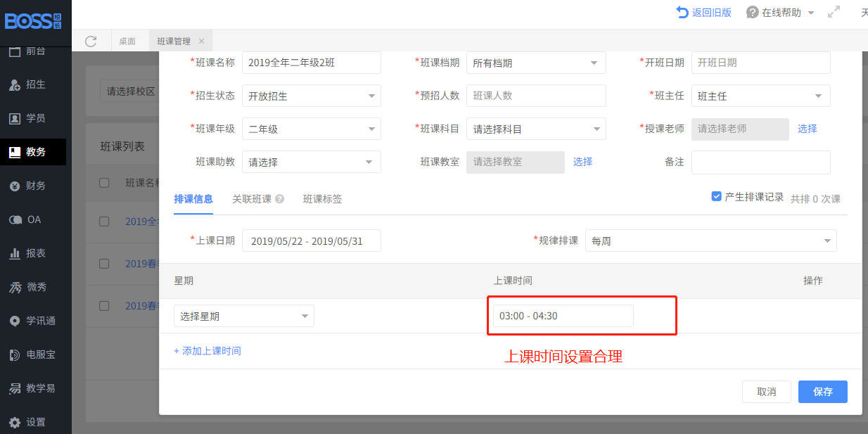Tick the checkbox for row 2019全

[104, 221]
